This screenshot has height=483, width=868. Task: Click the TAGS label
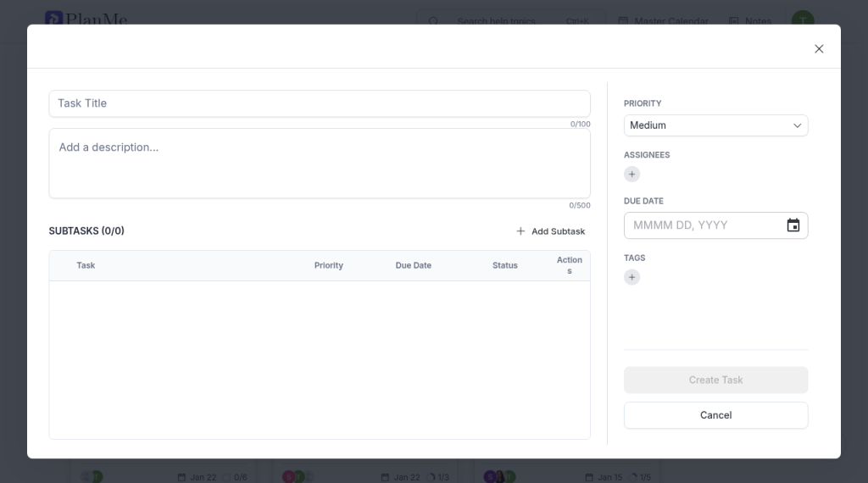pos(634,258)
